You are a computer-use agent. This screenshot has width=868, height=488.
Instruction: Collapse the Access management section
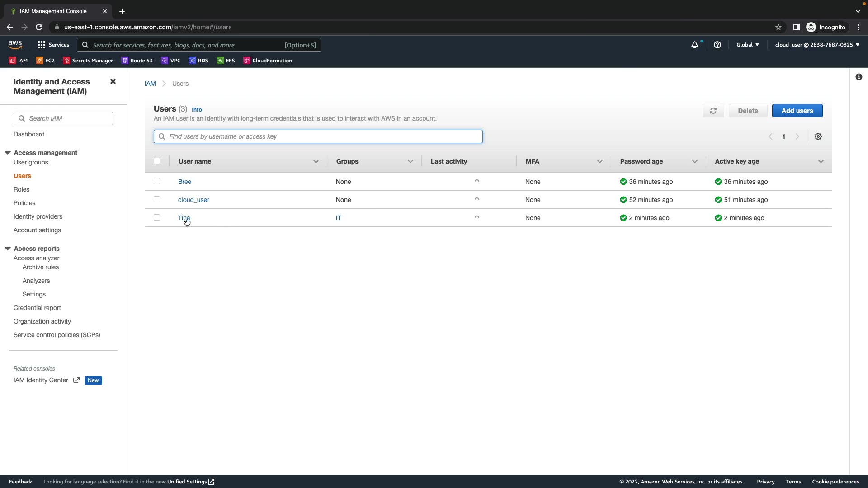point(8,153)
